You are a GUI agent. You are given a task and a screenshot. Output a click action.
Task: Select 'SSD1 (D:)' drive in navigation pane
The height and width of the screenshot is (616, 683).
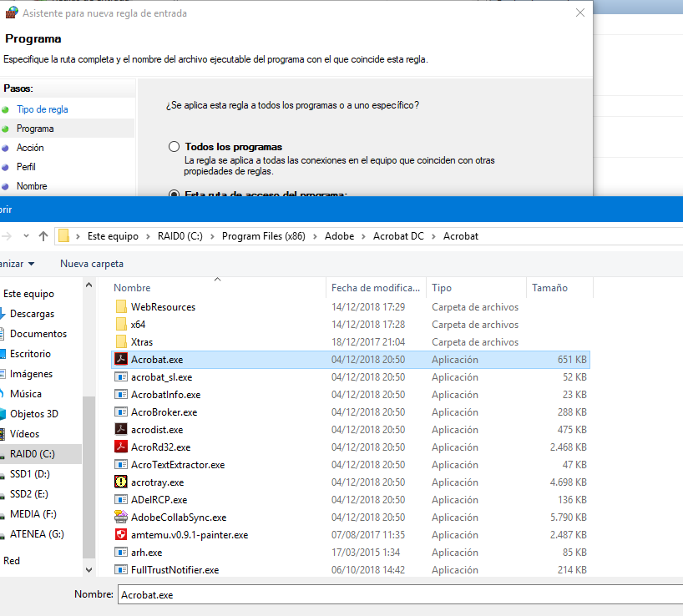(x=29, y=474)
